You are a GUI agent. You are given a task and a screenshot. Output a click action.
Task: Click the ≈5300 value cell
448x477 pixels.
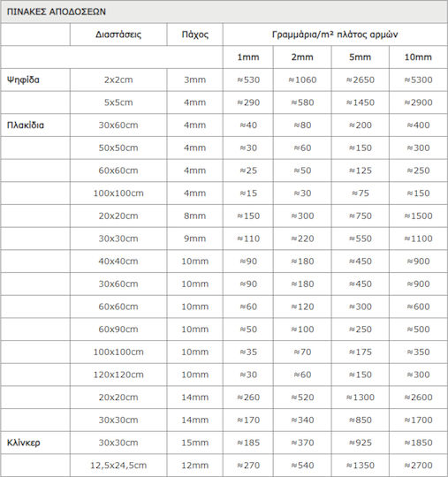click(418, 80)
